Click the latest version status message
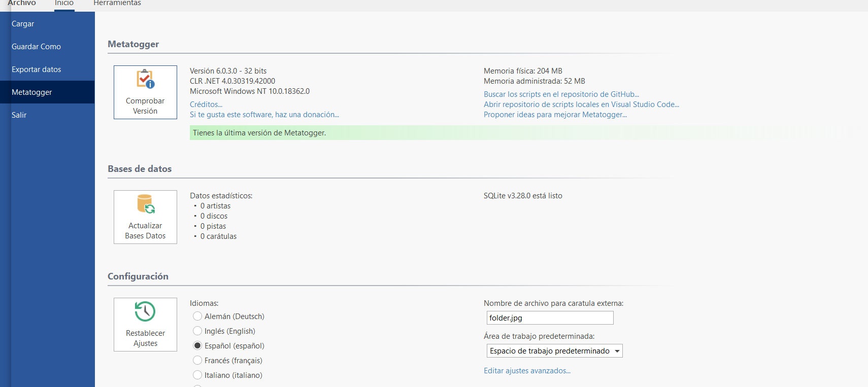Viewport: 868px width, 387px height. [259, 133]
